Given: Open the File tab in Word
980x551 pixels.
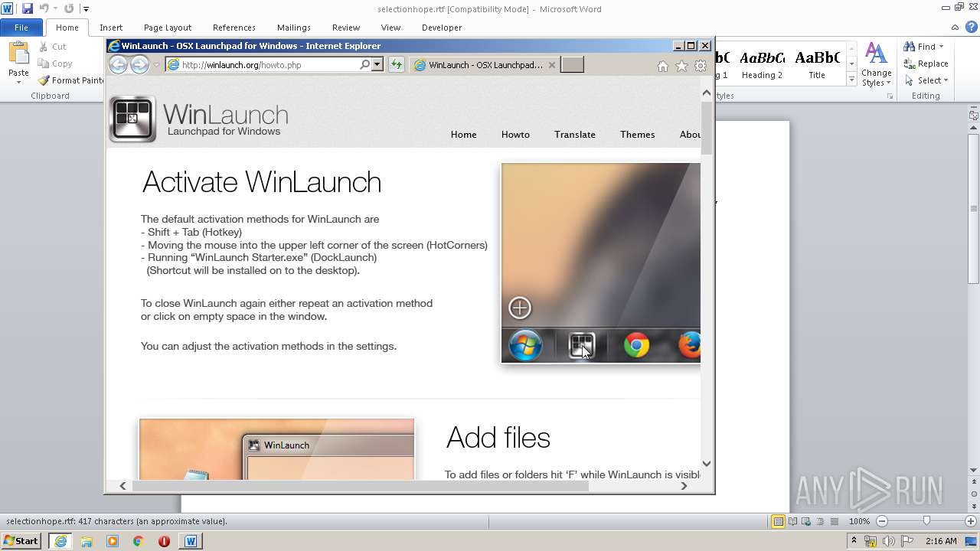Looking at the screenshot, I should point(21,28).
